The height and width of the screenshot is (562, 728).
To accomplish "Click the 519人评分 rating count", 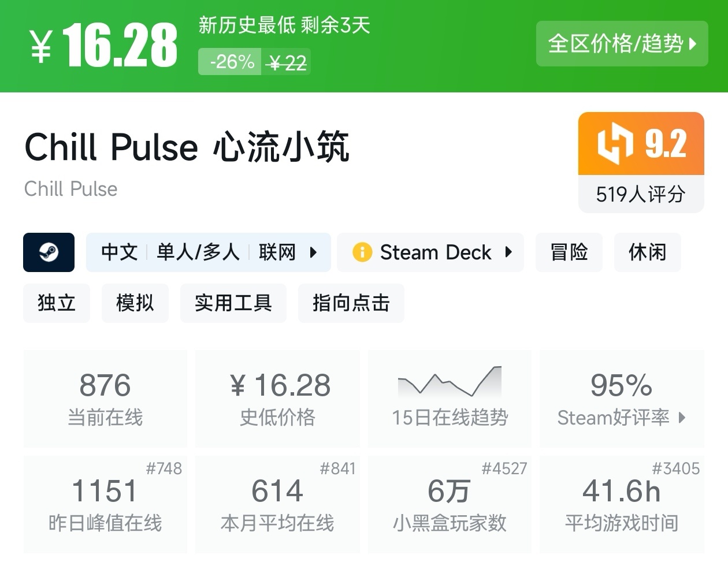I will [641, 195].
